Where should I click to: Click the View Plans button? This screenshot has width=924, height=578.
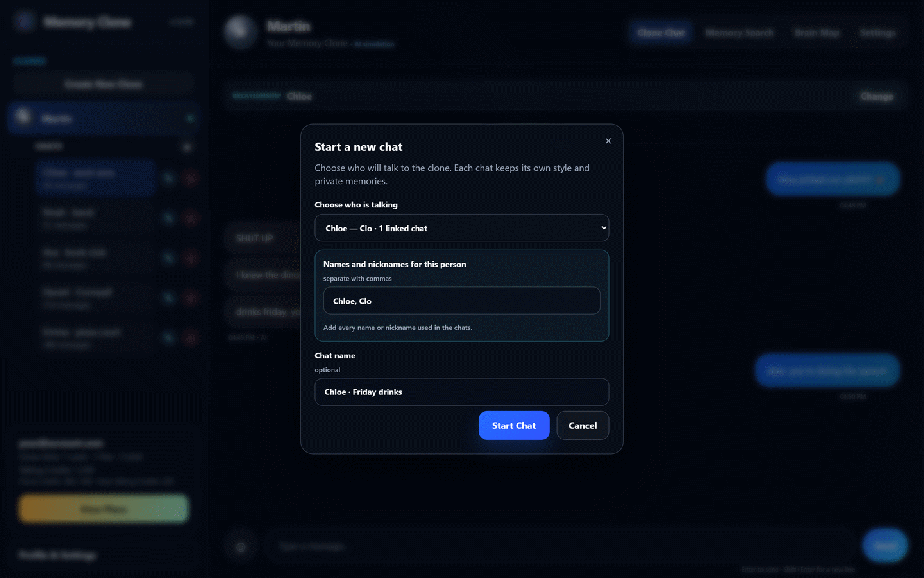click(x=103, y=509)
